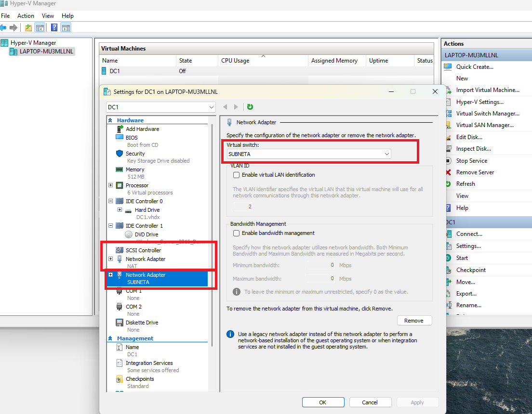Sort by the CPU Usage column header
This screenshot has width=532, height=414.
coord(263,60)
